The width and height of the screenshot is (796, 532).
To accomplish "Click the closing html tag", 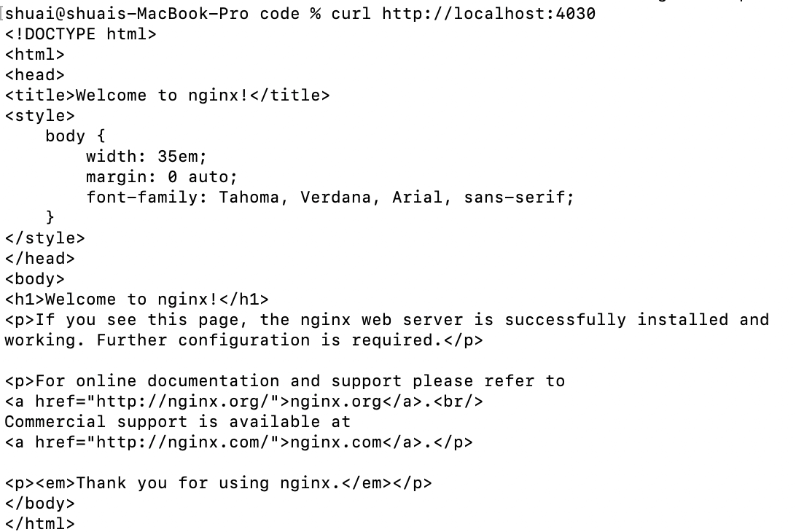I will [x=40, y=523].
